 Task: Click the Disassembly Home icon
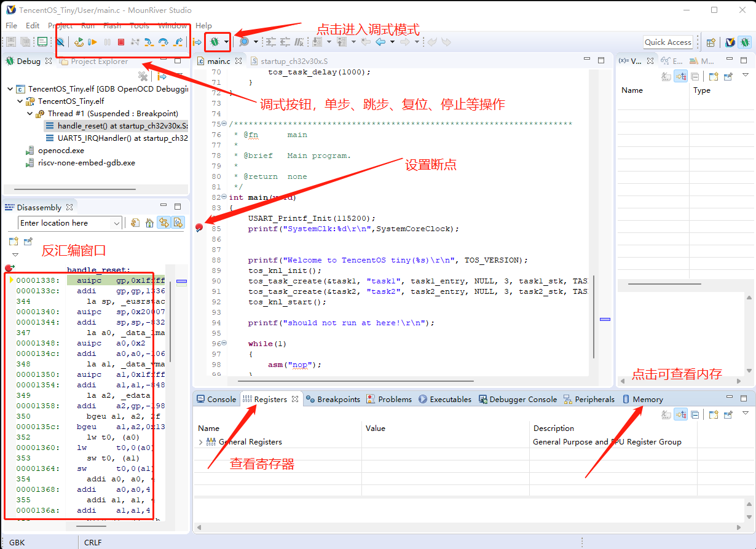pyautogui.click(x=149, y=223)
